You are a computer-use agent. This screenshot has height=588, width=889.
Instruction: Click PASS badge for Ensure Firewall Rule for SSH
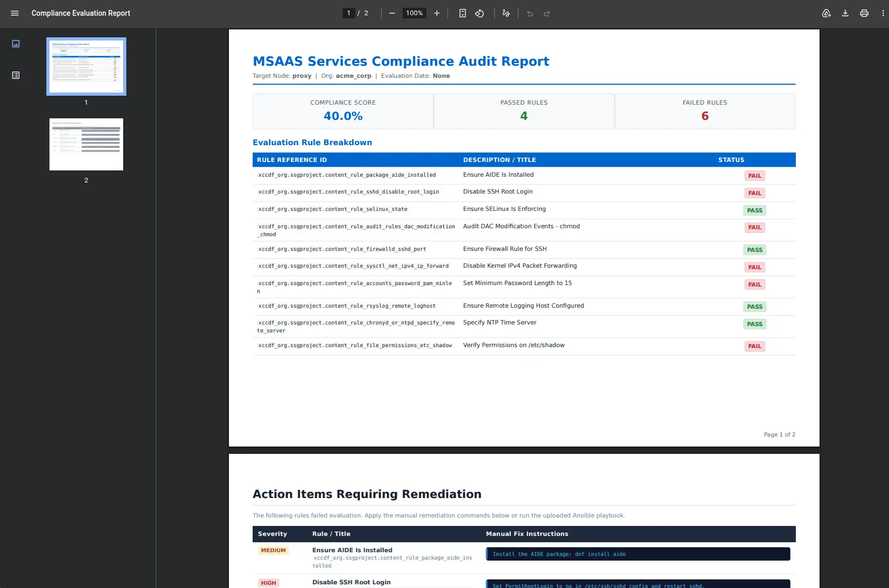755,250
